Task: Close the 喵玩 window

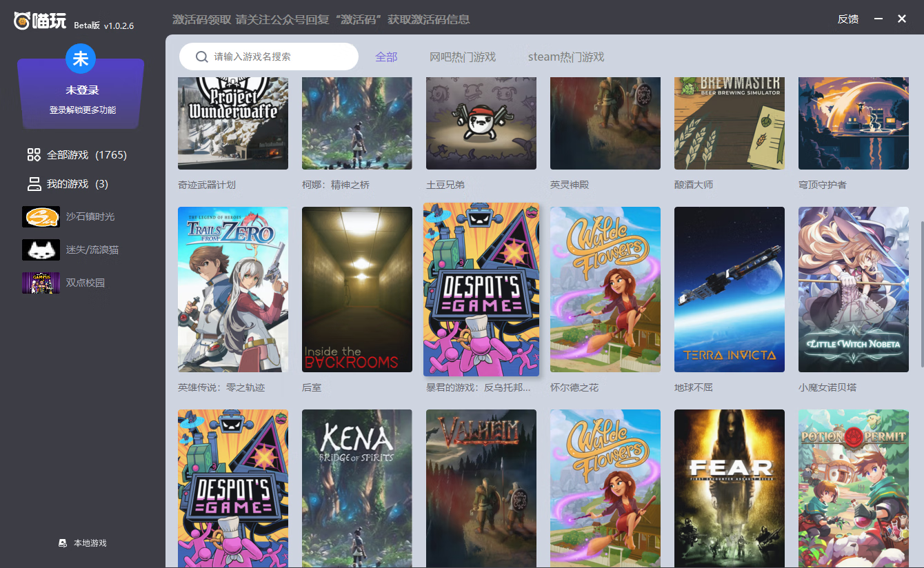Action: click(x=902, y=19)
